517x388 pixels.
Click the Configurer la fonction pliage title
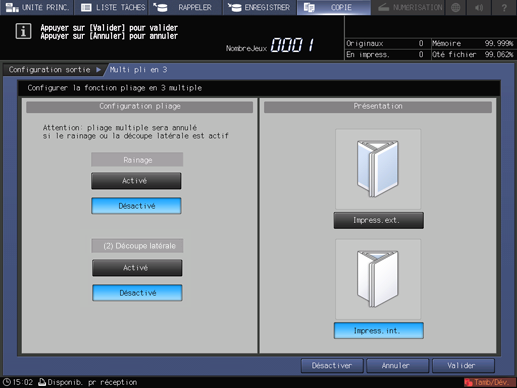115,88
